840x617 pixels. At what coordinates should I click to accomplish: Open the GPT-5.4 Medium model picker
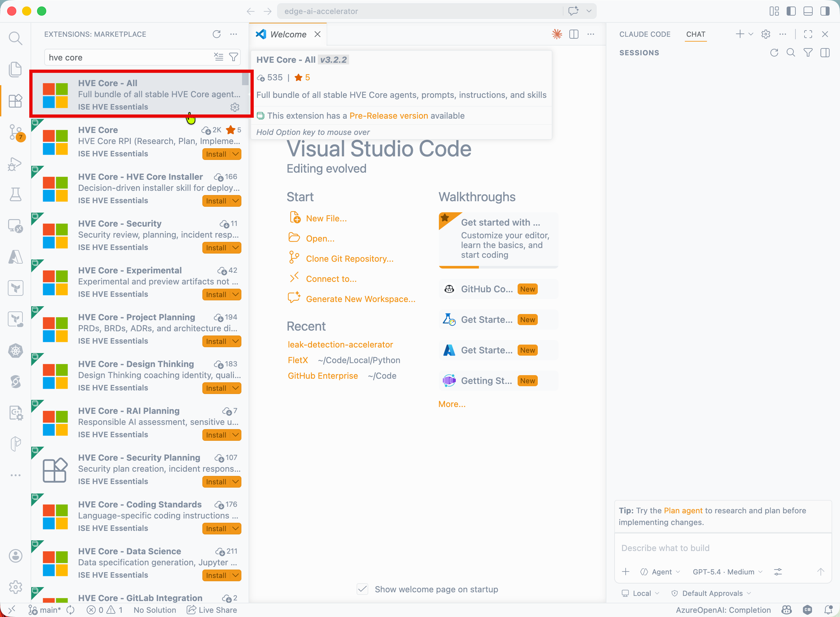tap(727, 572)
